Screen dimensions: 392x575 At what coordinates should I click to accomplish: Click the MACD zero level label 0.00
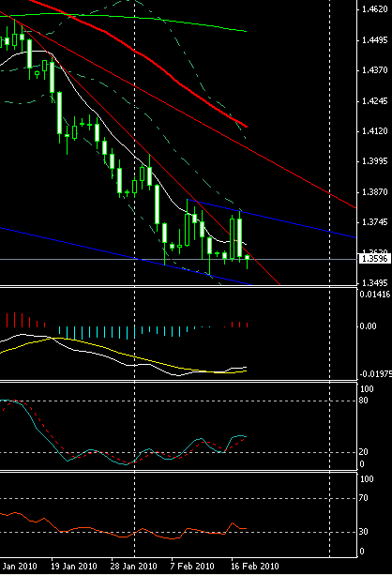pos(368,326)
